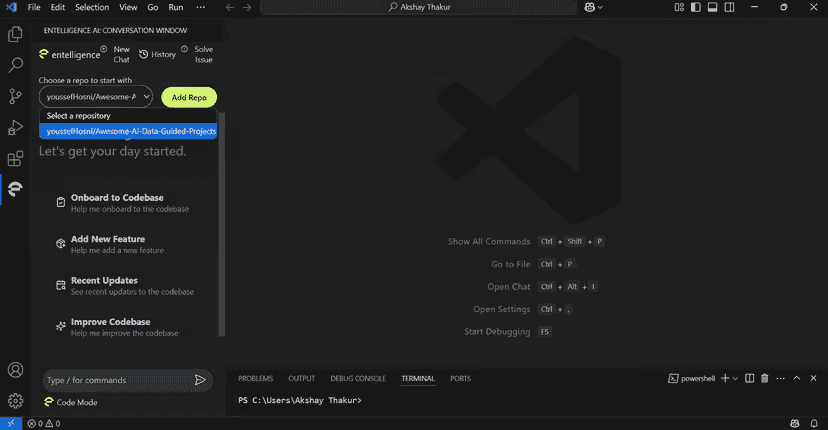Click Improve Codebase suggestion
This screenshot has height=430, width=828.
click(117, 327)
